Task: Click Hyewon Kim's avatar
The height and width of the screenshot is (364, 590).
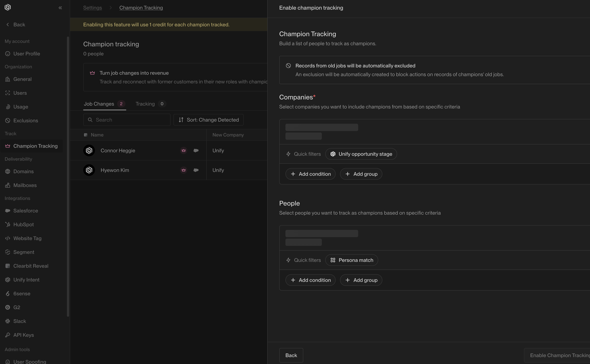Action: click(89, 170)
